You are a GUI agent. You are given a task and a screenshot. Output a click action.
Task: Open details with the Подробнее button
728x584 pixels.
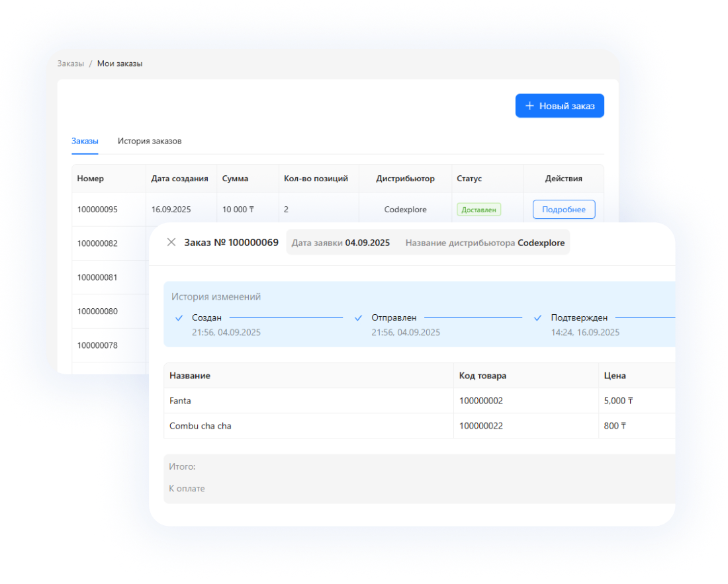[x=563, y=210]
